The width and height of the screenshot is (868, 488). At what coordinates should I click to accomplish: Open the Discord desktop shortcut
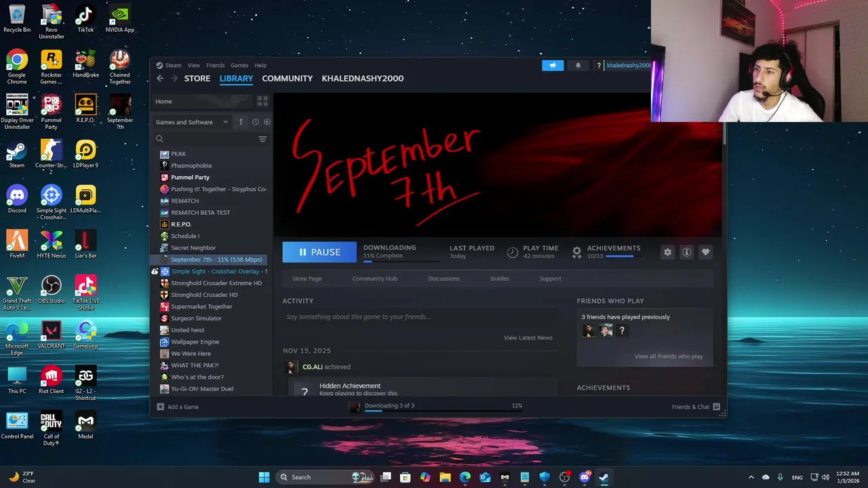coord(17,199)
